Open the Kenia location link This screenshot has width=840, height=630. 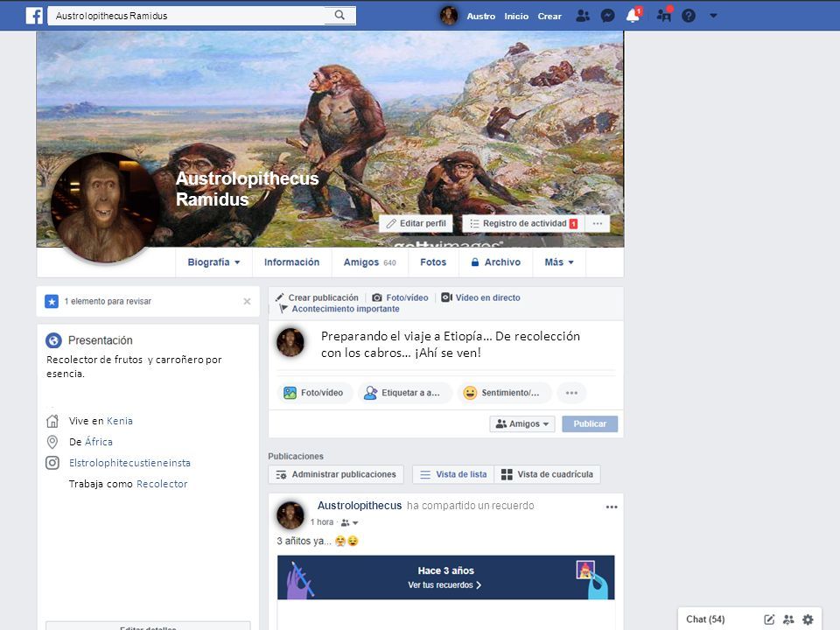click(x=120, y=421)
